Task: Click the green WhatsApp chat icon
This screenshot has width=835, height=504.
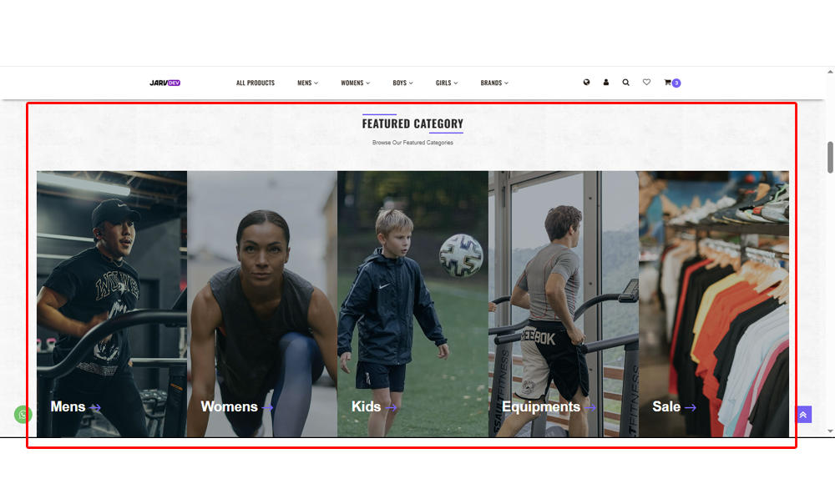Action: point(23,414)
